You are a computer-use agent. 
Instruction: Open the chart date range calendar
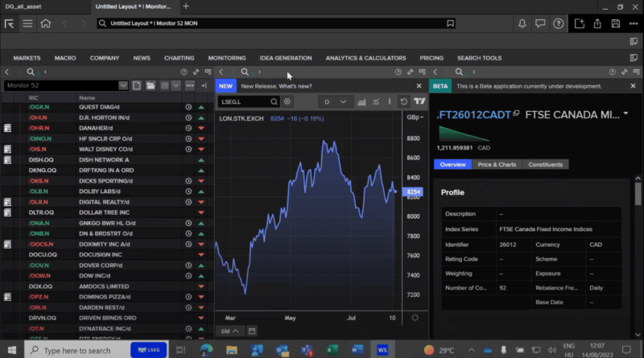(x=252, y=331)
